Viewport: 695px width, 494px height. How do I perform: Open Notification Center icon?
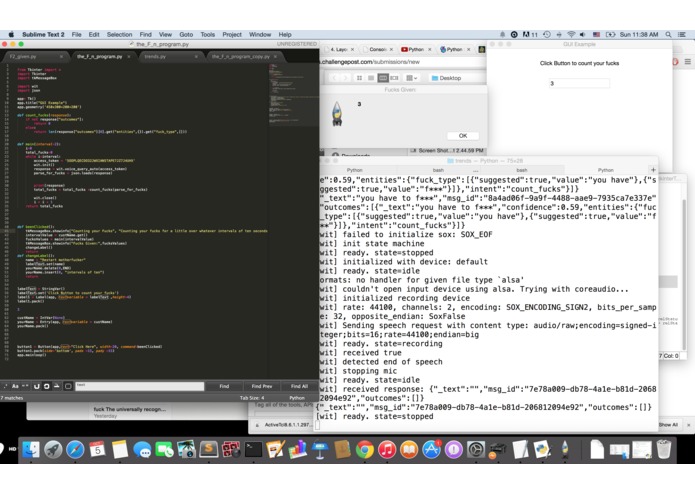pos(683,35)
